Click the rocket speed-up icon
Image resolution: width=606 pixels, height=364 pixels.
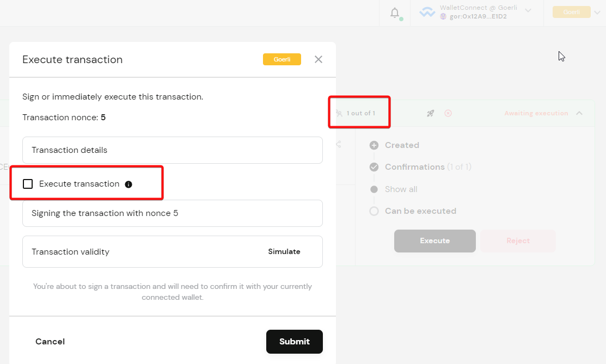tap(430, 113)
